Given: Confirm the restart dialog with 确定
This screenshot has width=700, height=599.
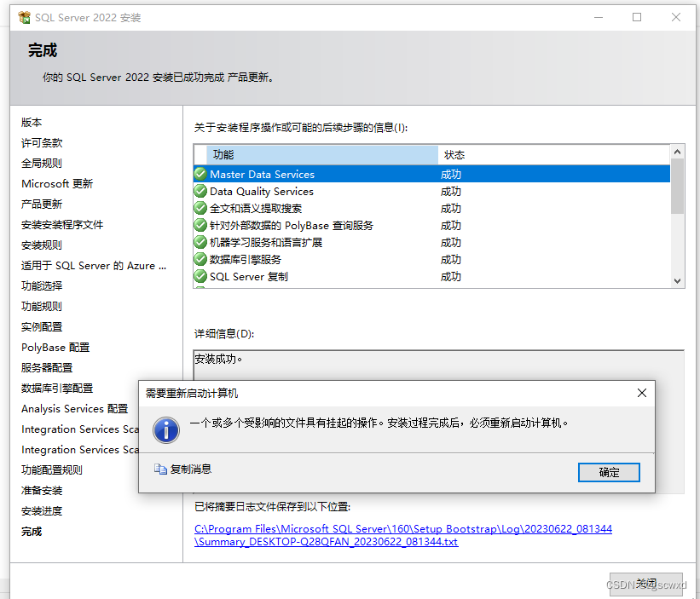Looking at the screenshot, I should (609, 472).
